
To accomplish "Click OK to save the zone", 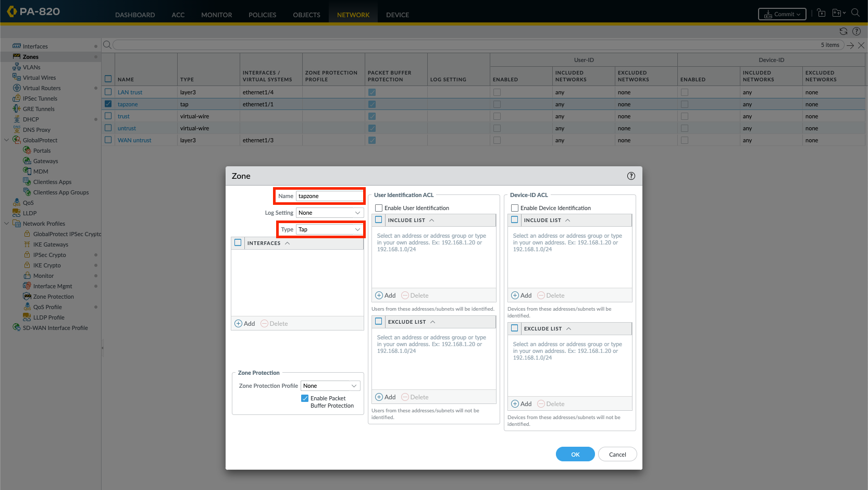I will 575,455.
